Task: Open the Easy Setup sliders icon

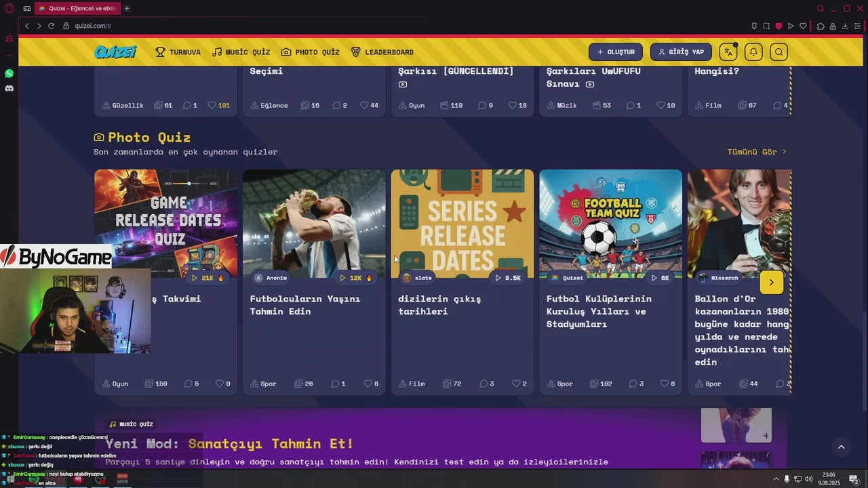Action: coord(857,26)
